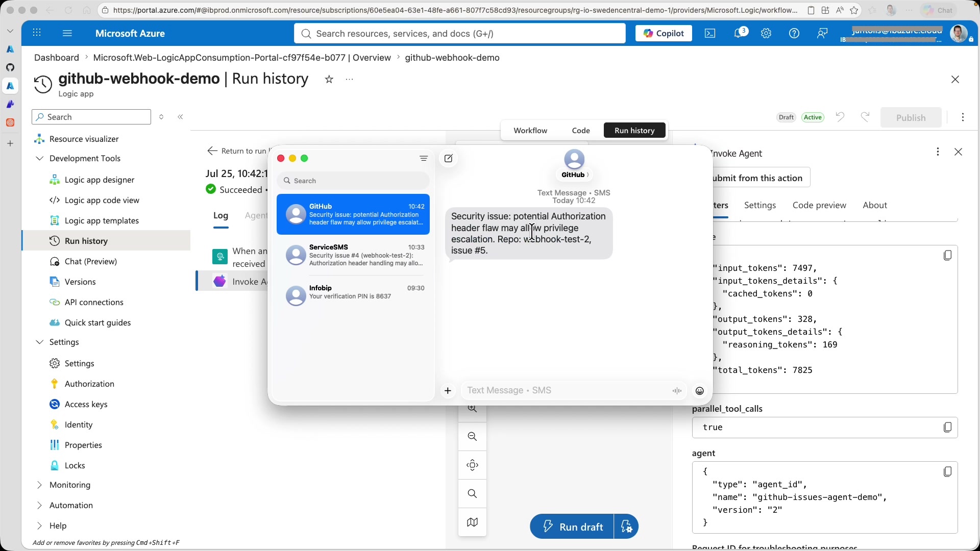Click the Copilot button
The image size is (980, 551).
664,33
